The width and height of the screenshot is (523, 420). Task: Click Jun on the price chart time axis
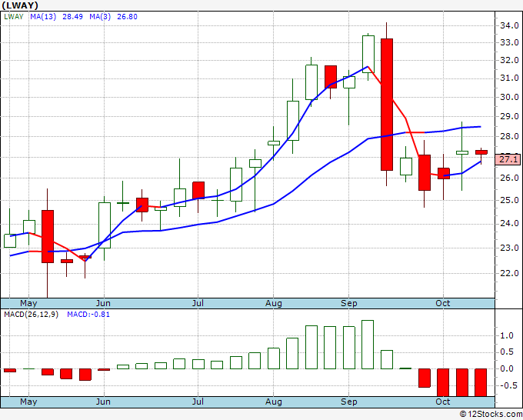[x=103, y=304]
